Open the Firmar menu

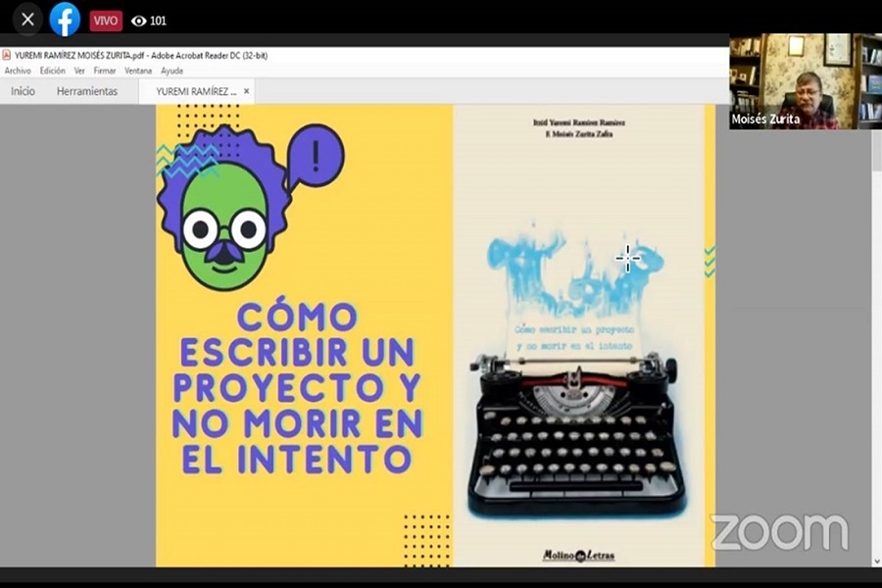coord(105,71)
